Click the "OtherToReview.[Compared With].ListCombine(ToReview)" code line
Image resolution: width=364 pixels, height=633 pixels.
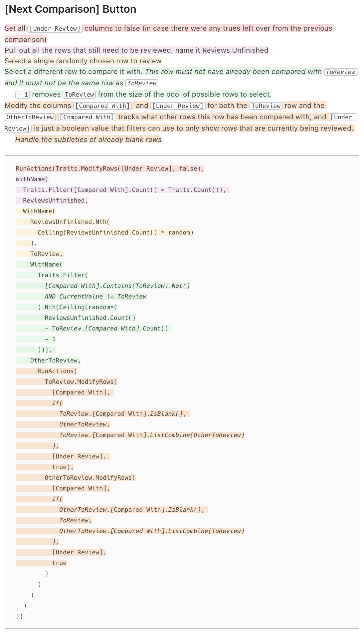(151, 531)
